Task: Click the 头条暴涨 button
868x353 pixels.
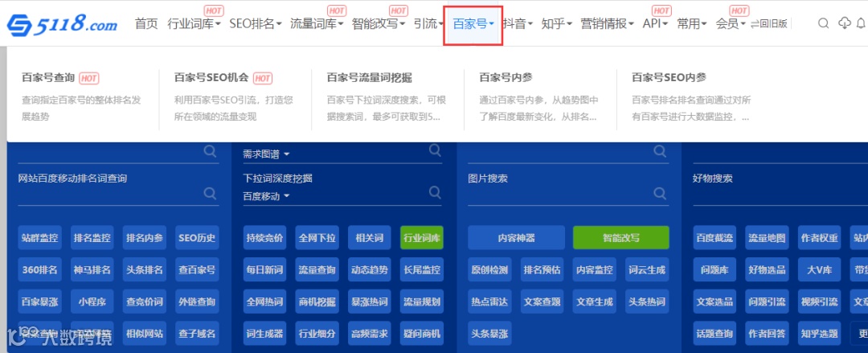Action: 489,334
